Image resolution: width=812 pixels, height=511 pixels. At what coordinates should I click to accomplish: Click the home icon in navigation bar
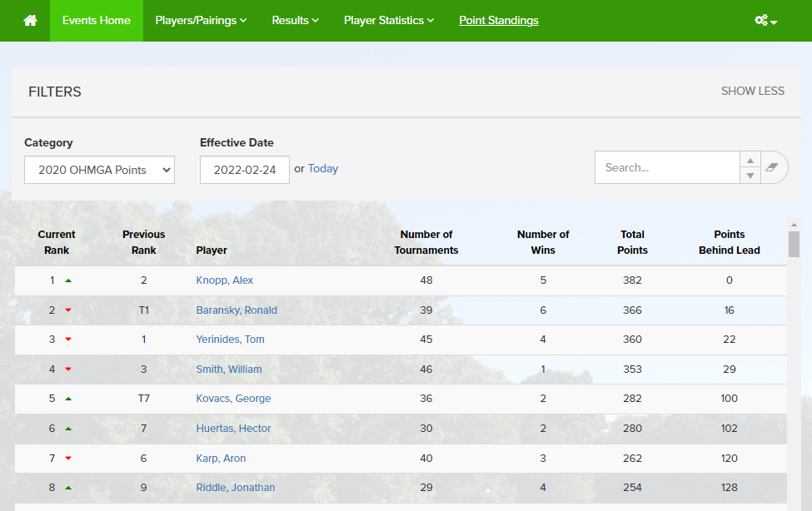30,21
